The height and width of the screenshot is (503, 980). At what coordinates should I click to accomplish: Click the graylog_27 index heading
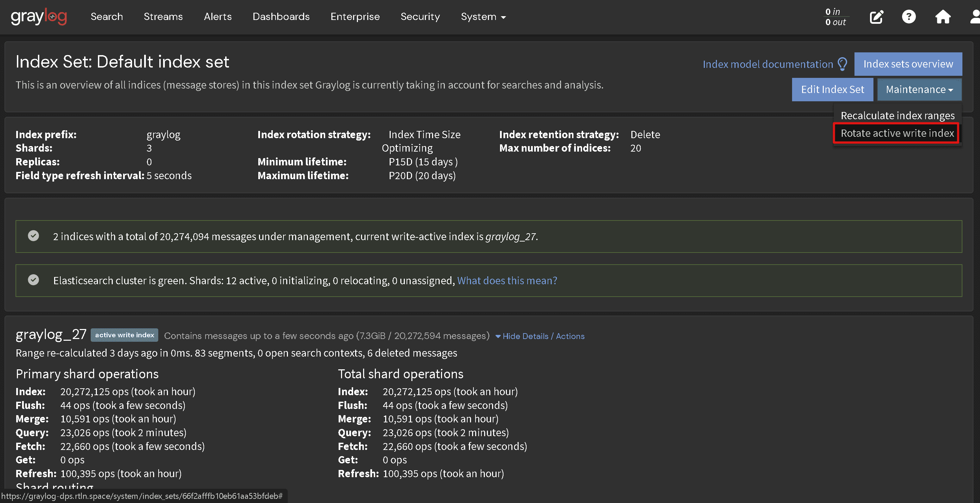51,334
